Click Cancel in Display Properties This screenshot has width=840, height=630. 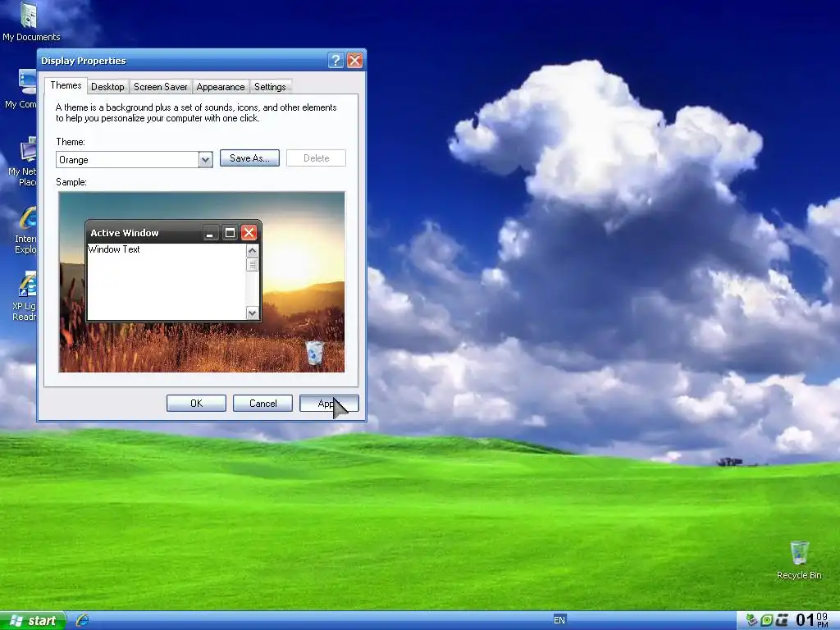[x=262, y=404]
